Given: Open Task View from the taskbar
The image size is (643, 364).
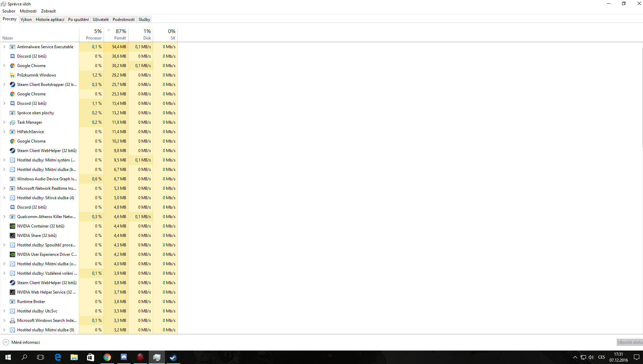Looking at the screenshot, I should (x=40, y=357).
